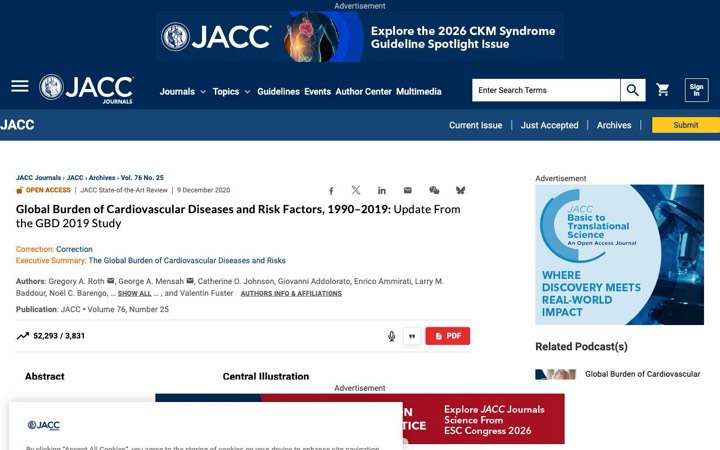Viewport: 720px width, 450px height.
Task: Share article by email icon
Action: pyautogui.click(x=407, y=190)
